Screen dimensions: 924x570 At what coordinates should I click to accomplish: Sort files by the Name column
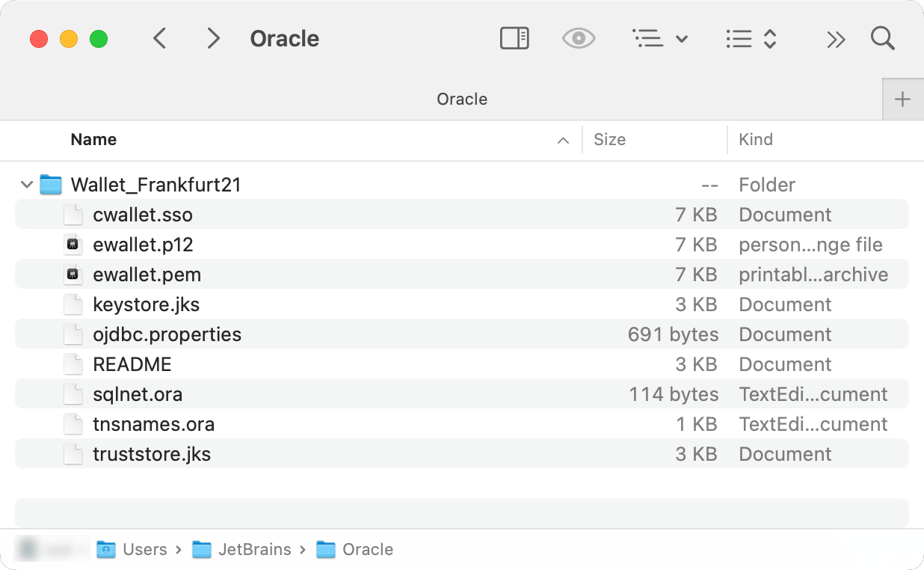(93, 139)
